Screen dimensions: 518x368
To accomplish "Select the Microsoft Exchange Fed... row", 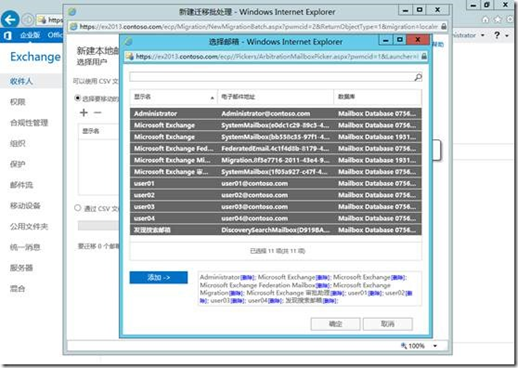I will (x=276, y=149).
